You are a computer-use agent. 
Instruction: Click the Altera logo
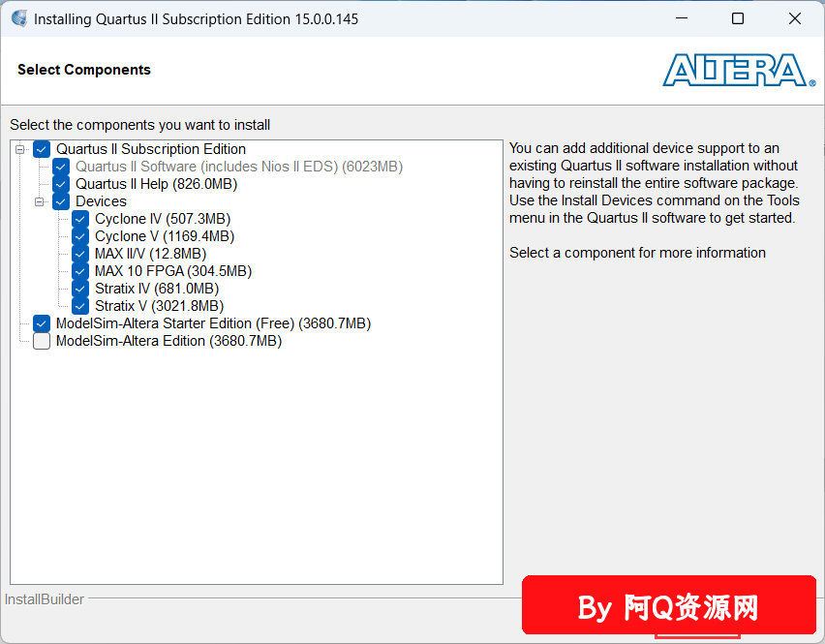(739, 70)
